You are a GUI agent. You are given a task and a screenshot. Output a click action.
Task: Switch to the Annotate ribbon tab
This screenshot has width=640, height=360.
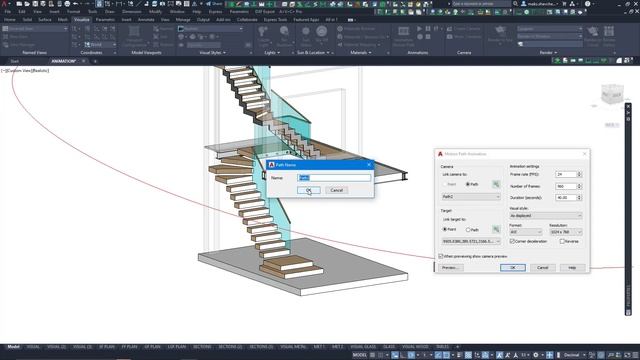click(x=146, y=20)
